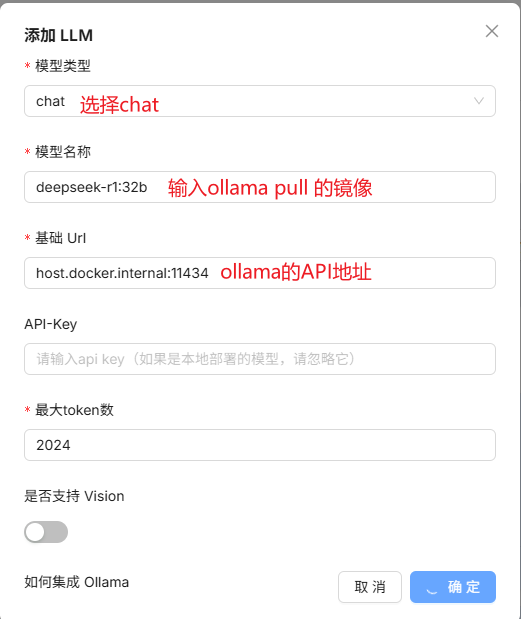Click the red annotation 选择chat

click(119, 105)
